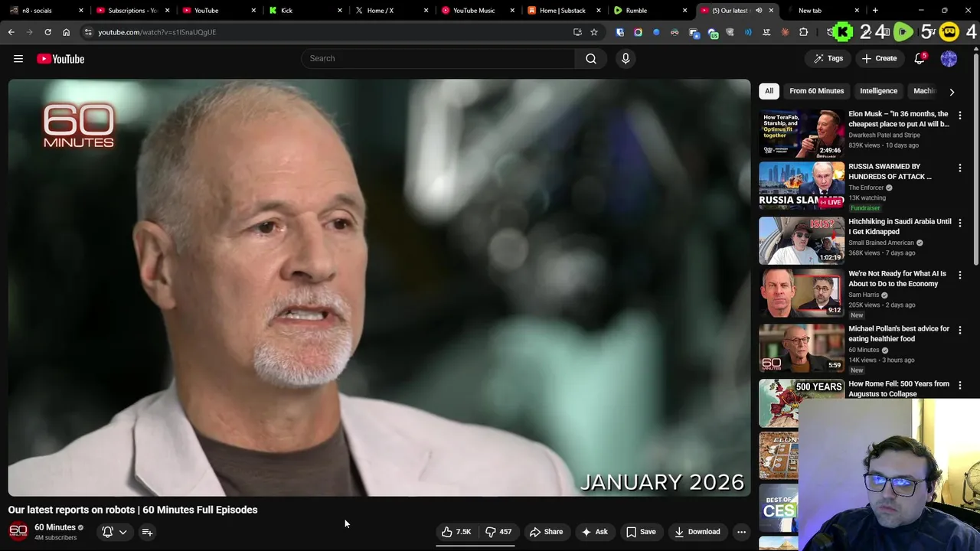This screenshot has width=980, height=551.
Task: Show more filter chips with right arrow
Action: click(x=952, y=92)
